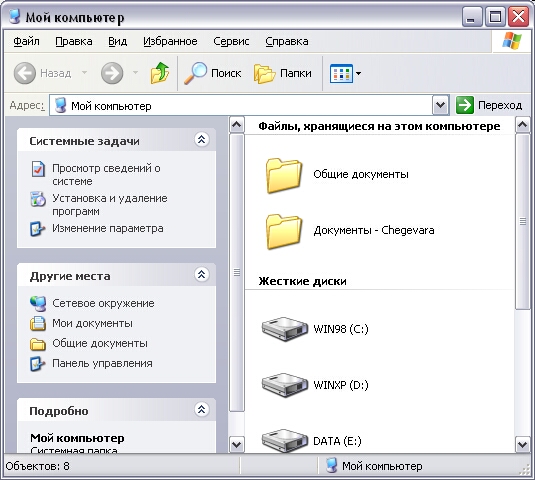This screenshot has height=480, width=535.
Task: Click the Views icon in toolbar
Action: 341,73
